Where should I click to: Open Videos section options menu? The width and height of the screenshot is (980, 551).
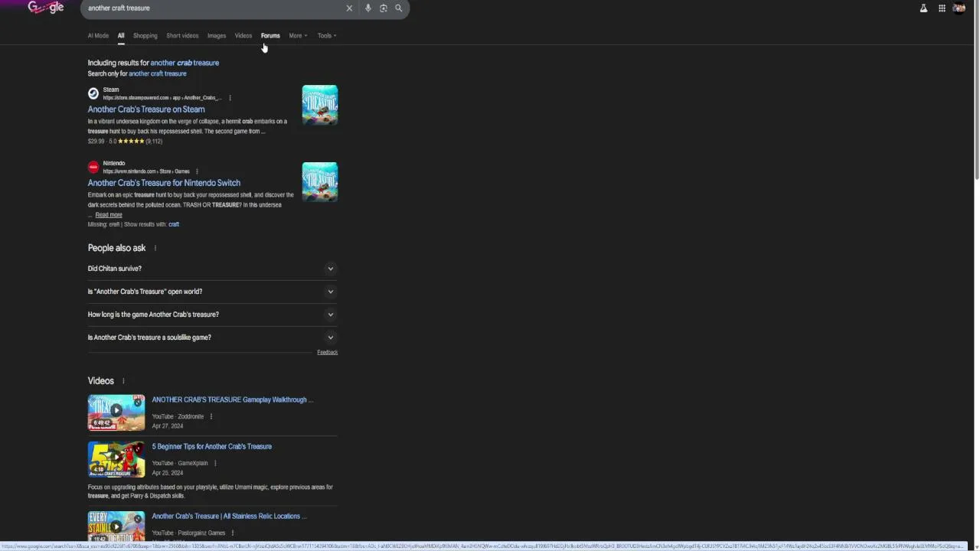pyautogui.click(x=122, y=381)
